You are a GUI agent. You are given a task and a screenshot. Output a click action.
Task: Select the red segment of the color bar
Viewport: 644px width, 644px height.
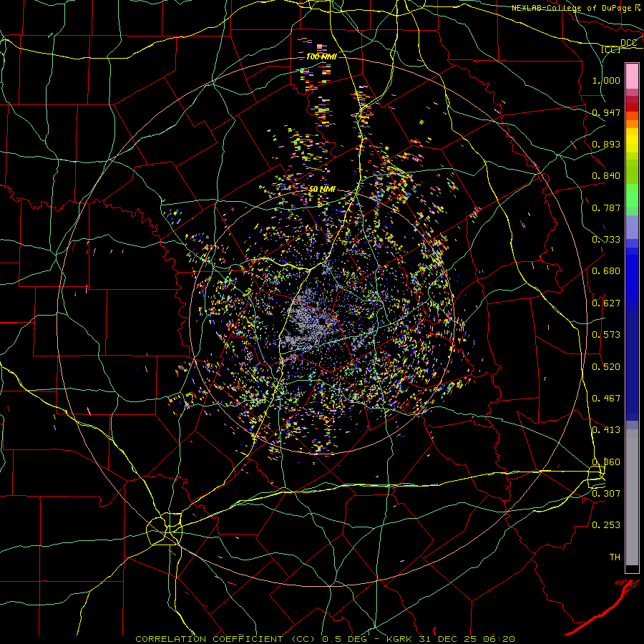[x=632, y=107]
